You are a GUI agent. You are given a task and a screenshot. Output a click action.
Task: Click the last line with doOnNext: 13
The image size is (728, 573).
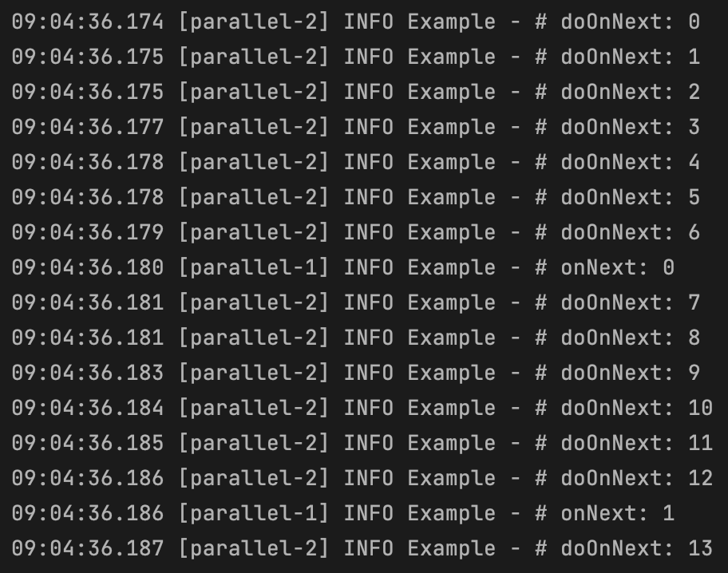coord(362,549)
